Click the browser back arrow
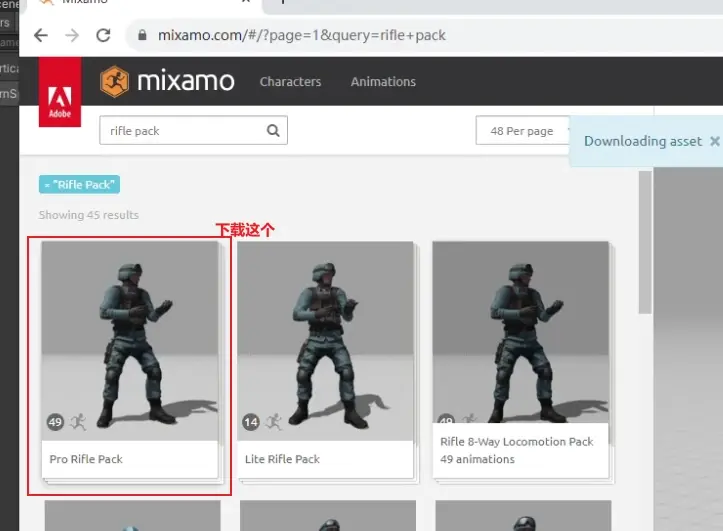Image resolution: width=723 pixels, height=531 pixels. coord(41,35)
